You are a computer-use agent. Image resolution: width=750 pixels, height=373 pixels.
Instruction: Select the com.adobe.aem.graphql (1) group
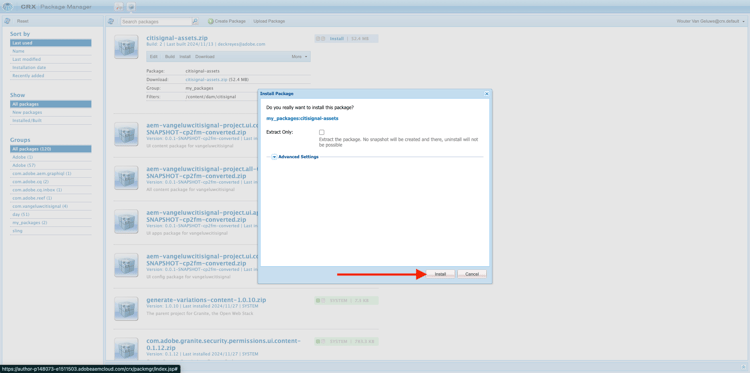(x=51, y=174)
